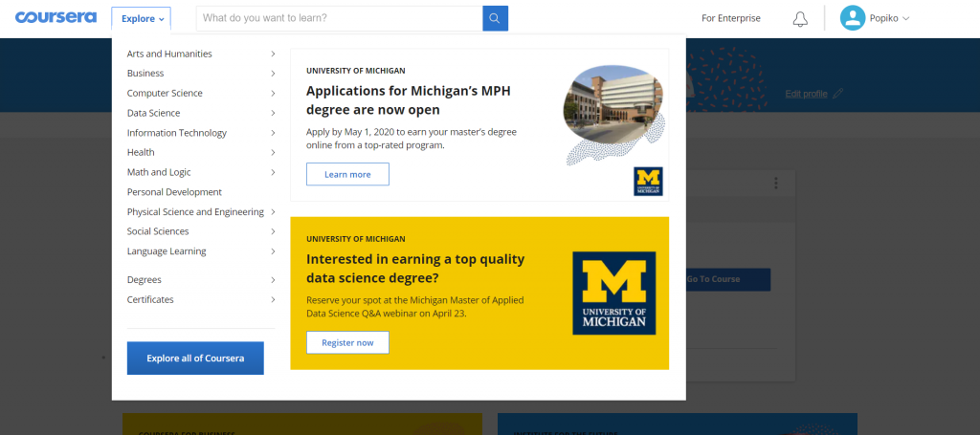Click Learn more for the MPH degree
Image resolution: width=980 pixels, height=435 pixels.
coord(347,174)
